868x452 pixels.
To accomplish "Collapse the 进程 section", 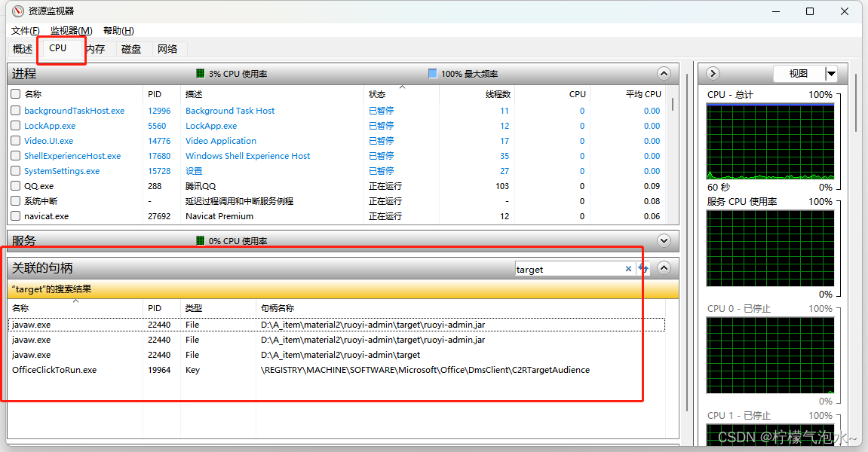I will (664, 73).
